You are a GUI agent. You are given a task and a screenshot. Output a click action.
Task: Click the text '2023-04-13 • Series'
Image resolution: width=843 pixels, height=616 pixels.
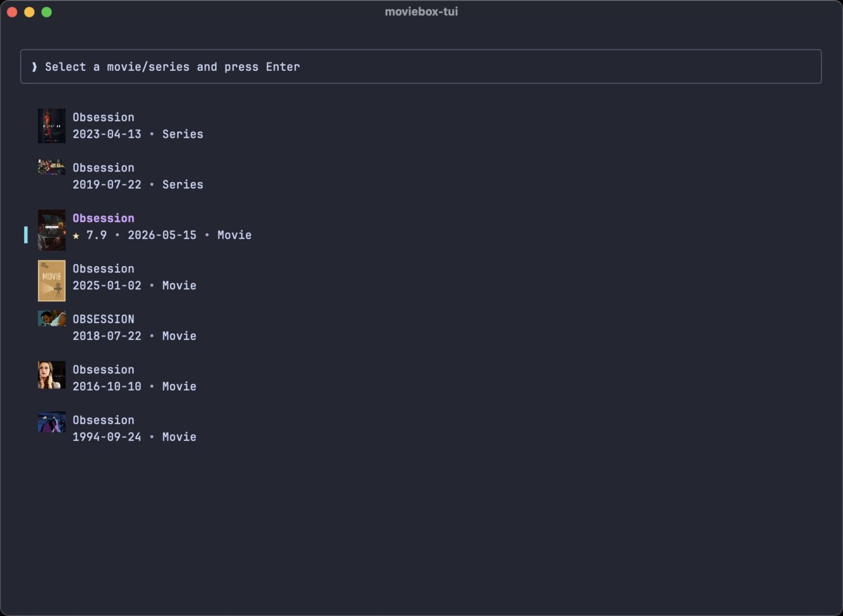tap(138, 134)
